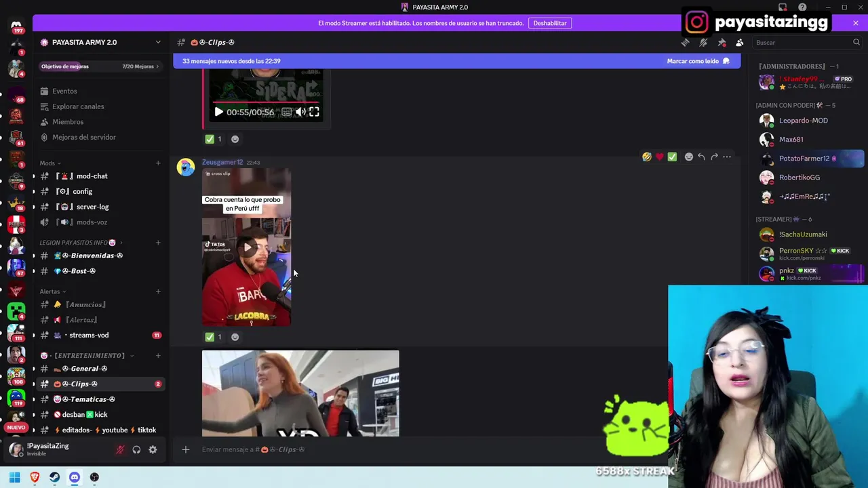Click the Buscar search field
This screenshot has height=488, width=868.
(x=807, y=42)
